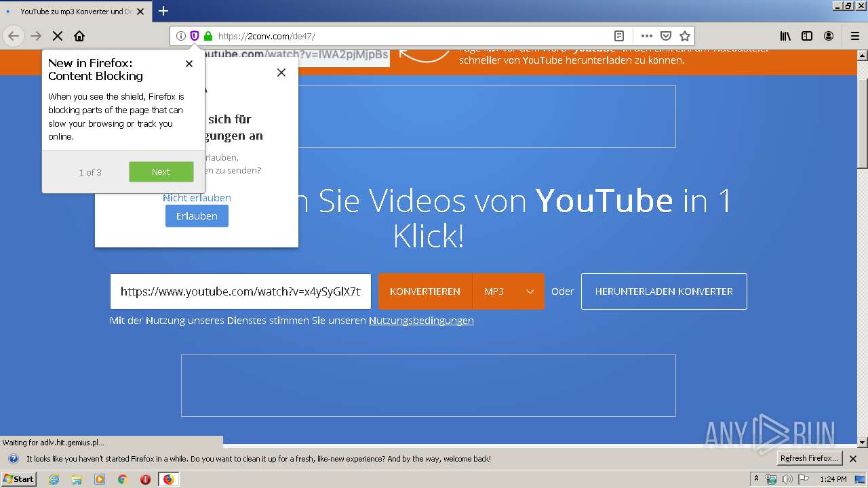
Task: Click Firefox icon in taskbar
Action: click(x=168, y=479)
